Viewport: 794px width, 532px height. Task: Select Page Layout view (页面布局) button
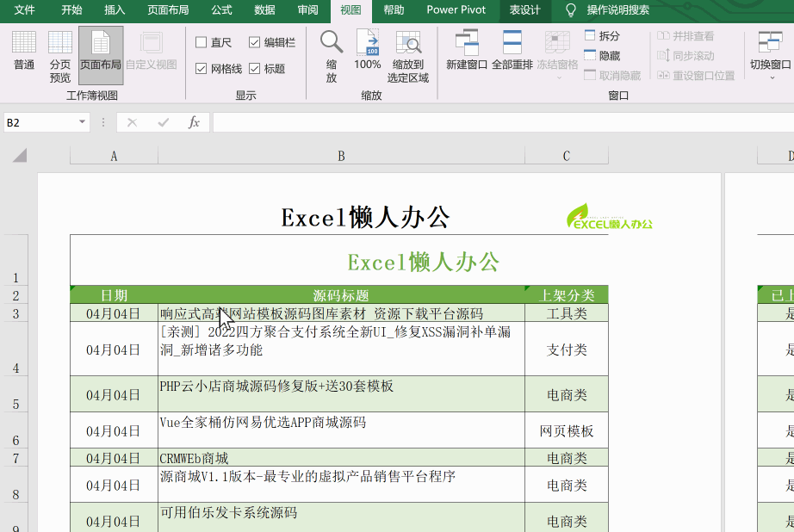pos(101,55)
